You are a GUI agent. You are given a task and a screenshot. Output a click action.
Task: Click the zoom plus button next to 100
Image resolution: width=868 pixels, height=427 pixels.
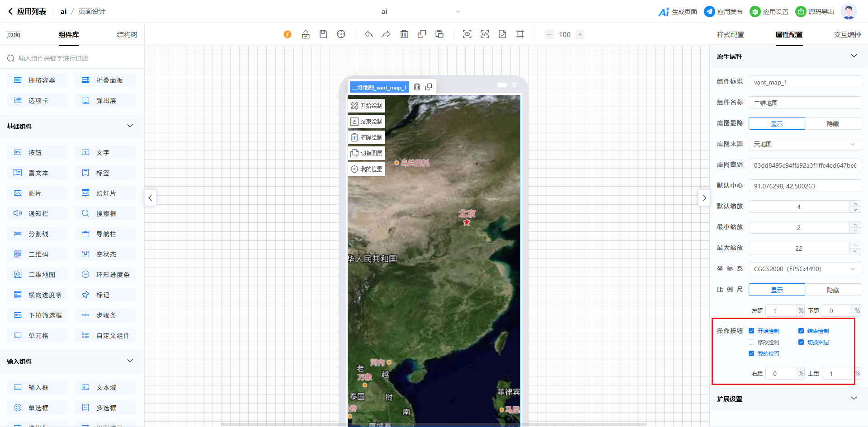click(x=580, y=34)
